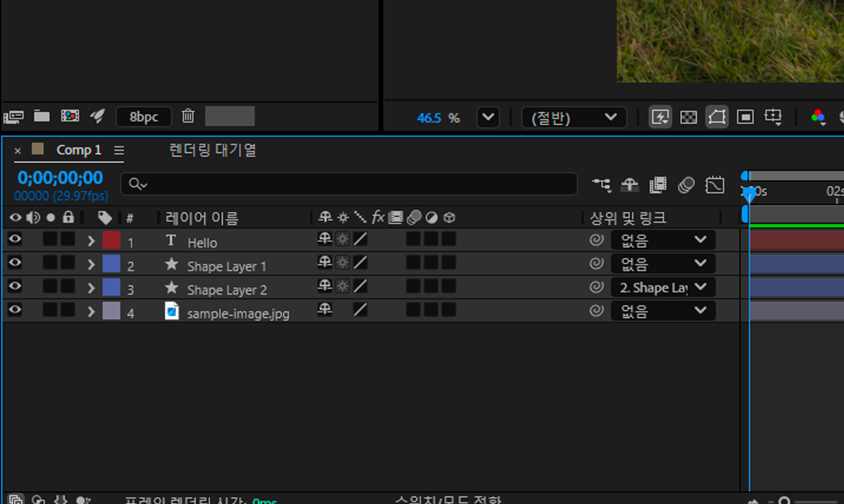The height and width of the screenshot is (504, 844).
Task: Open the show channel color icon
Action: (x=818, y=117)
